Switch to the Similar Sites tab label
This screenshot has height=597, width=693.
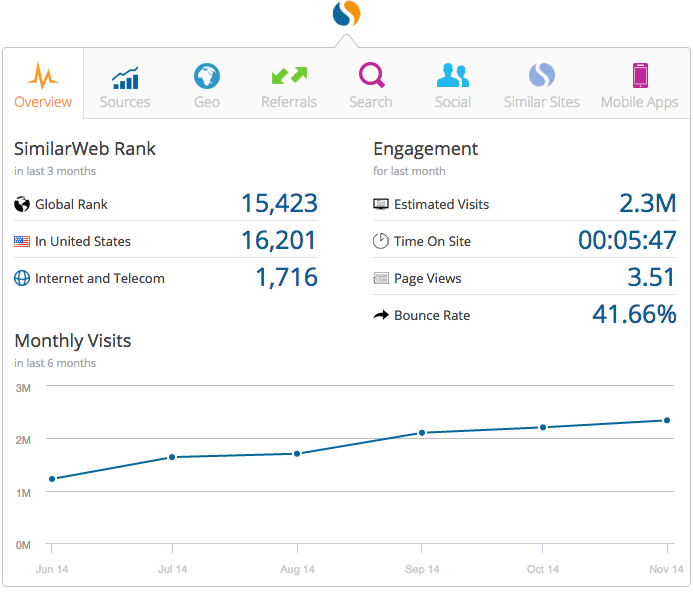click(542, 102)
